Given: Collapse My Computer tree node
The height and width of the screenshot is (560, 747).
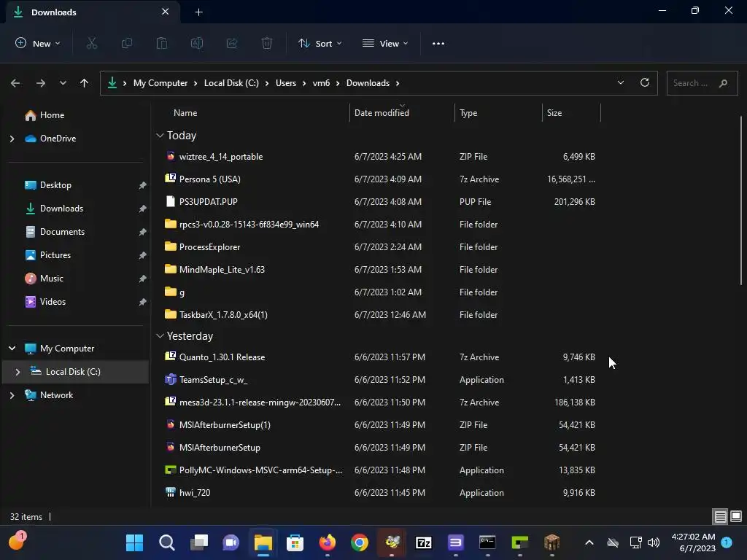Looking at the screenshot, I should point(12,349).
